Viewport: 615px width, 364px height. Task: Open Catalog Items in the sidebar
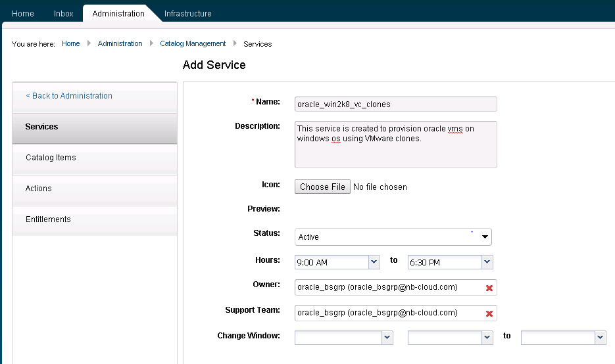tap(51, 158)
